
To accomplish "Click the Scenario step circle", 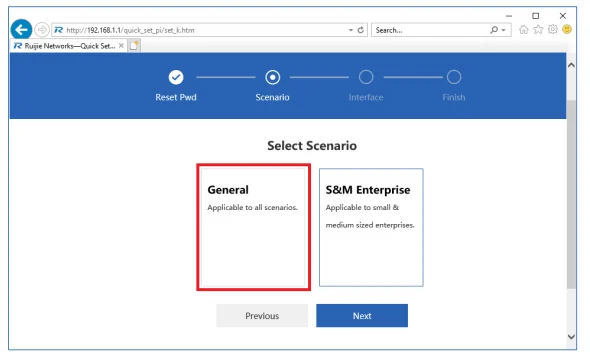I will 272,77.
